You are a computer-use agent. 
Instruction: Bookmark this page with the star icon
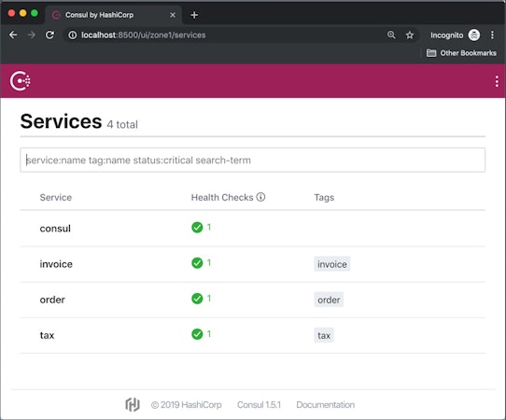pos(410,35)
